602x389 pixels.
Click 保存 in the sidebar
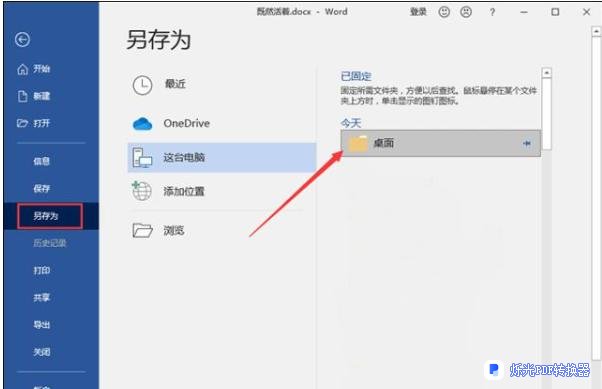(41, 188)
